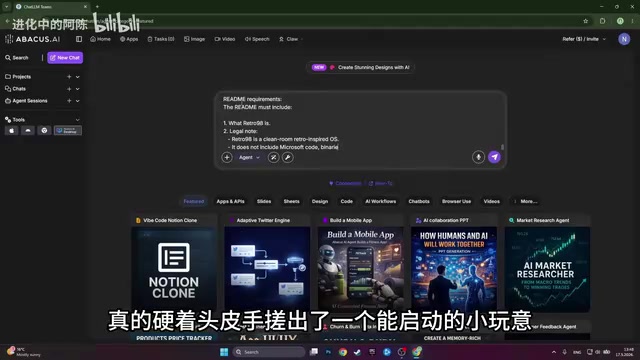This screenshot has height=360, width=640.
Task: Click the magic wand enhance icon
Action: pyautogui.click(x=273, y=158)
